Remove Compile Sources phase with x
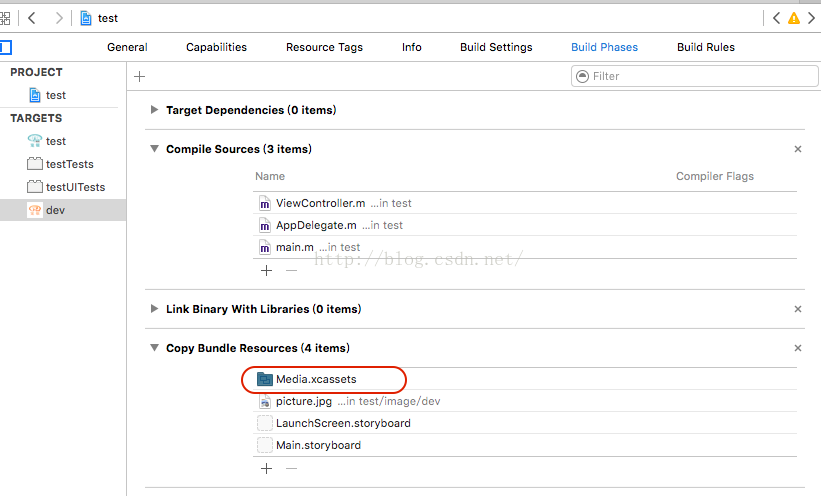 pyautogui.click(x=798, y=149)
